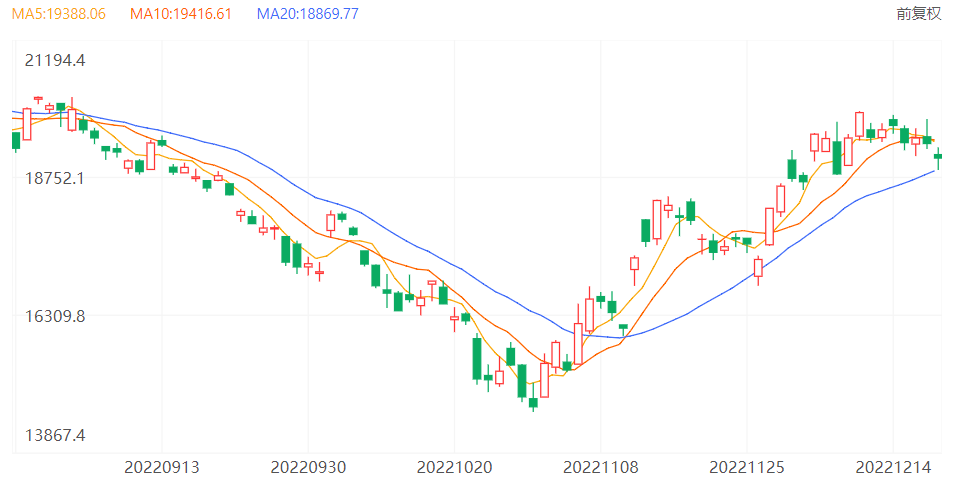The image size is (957, 481).
Task: Click the last candlestick at the right edge
Action: pyautogui.click(x=938, y=156)
